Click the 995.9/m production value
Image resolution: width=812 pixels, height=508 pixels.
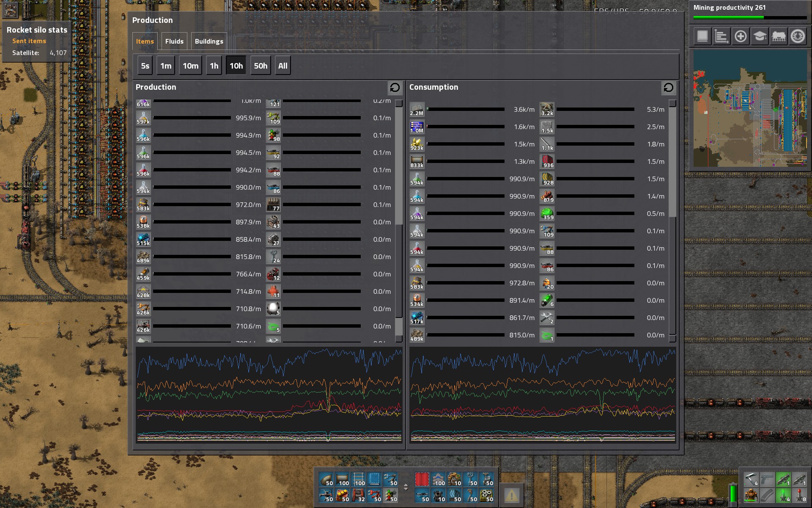248,118
